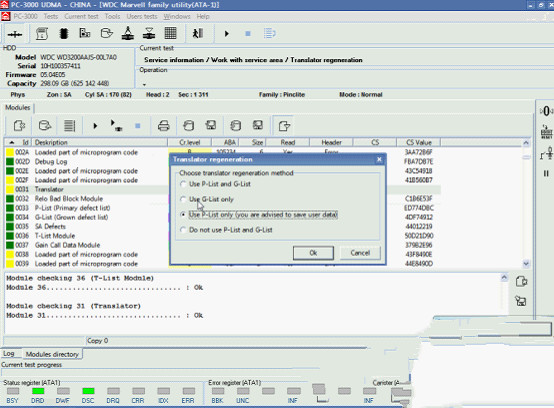The width and height of the screenshot is (554, 408).
Task: Click the save log icon beside the log pane
Action: point(521,301)
